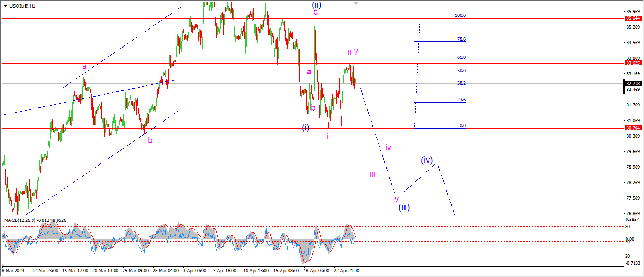
Task: Click the Fibonacci 0.0 level label
Action: (462, 126)
